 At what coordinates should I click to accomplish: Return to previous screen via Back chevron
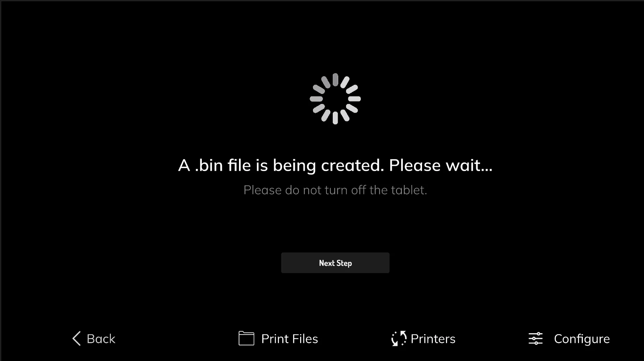click(76, 338)
